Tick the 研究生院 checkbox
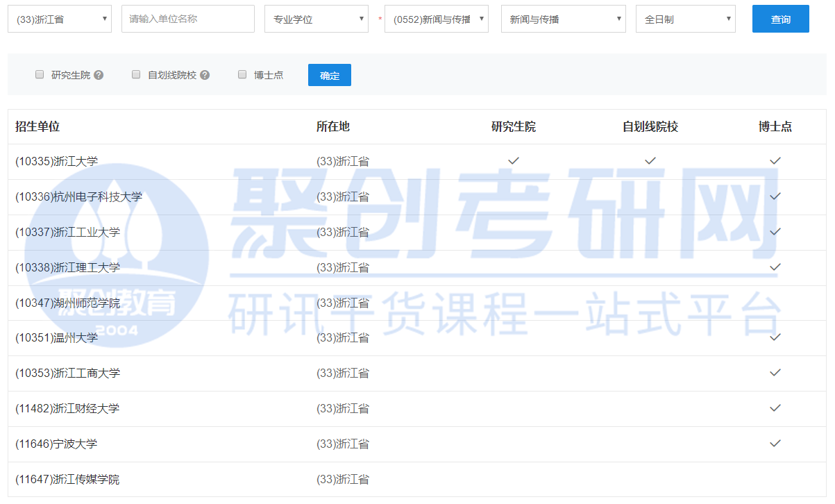Screen dimensions: 835x504 pos(40,74)
